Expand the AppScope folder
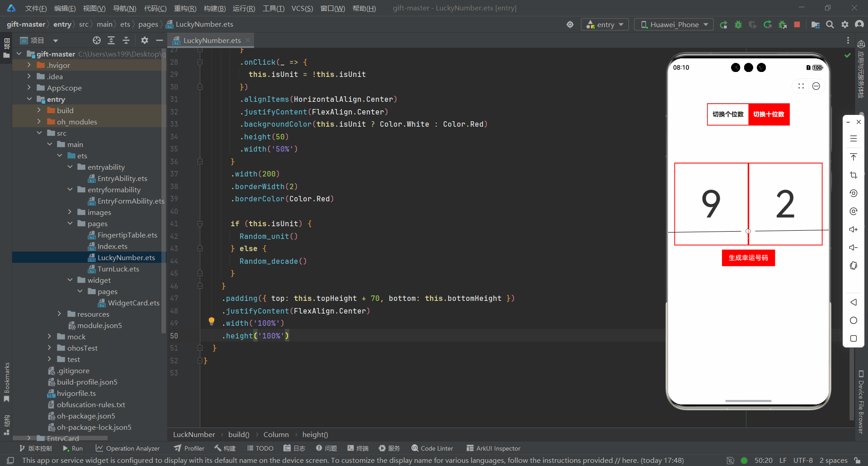Image resolution: width=868 pixels, height=466 pixels. pyautogui.click(x=29, y=88)
